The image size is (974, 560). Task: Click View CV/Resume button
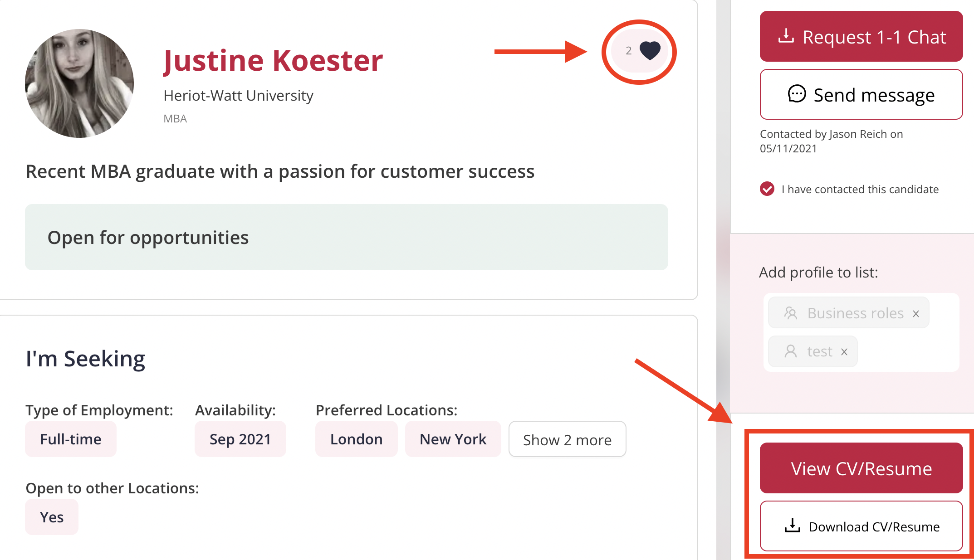point(861,468)
